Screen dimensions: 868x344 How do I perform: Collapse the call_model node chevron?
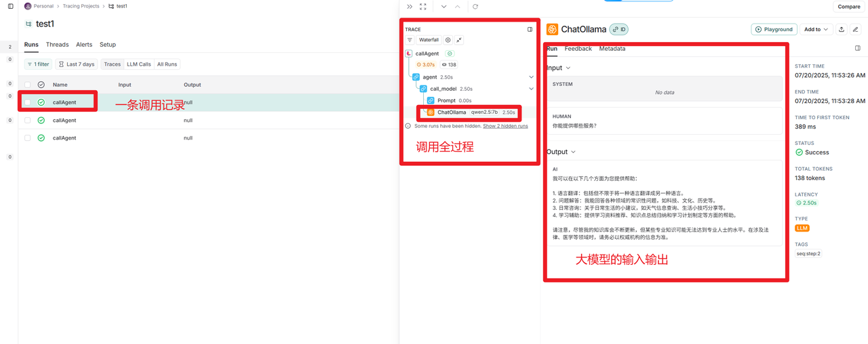click(x=531, y=89)
